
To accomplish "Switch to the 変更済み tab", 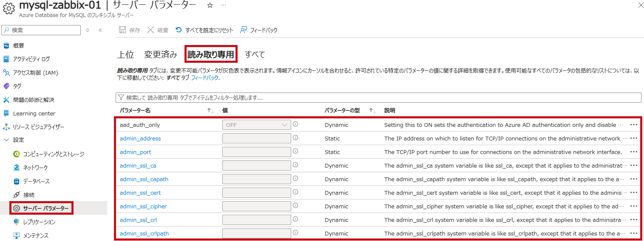I will coord(161,54).
